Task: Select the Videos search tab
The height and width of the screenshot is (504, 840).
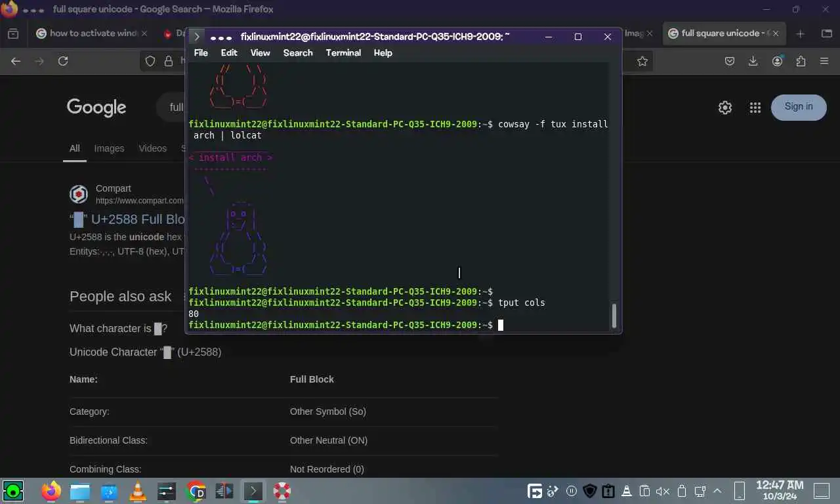Action: [152, 148]
